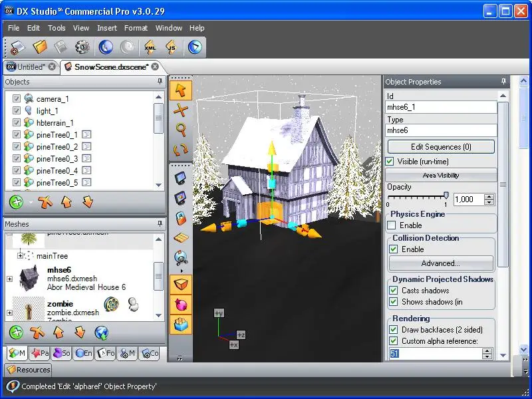Open the File menu

click(13, 28)
